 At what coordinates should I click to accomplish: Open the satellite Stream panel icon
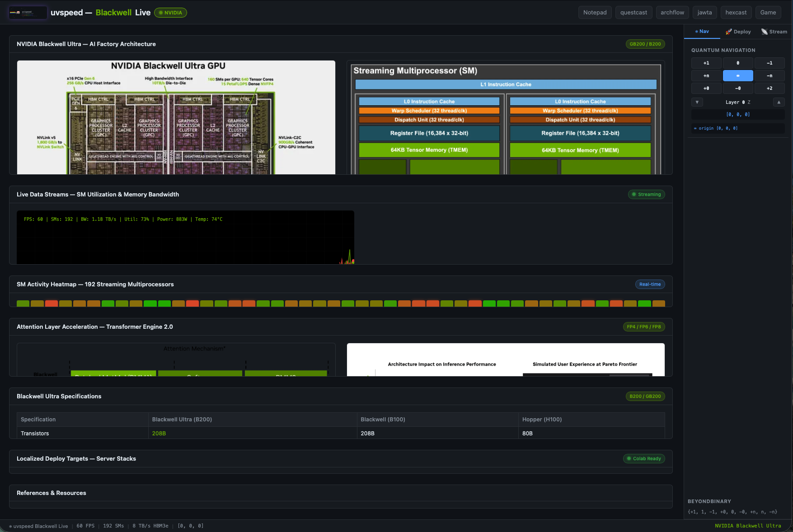point(764,32)
